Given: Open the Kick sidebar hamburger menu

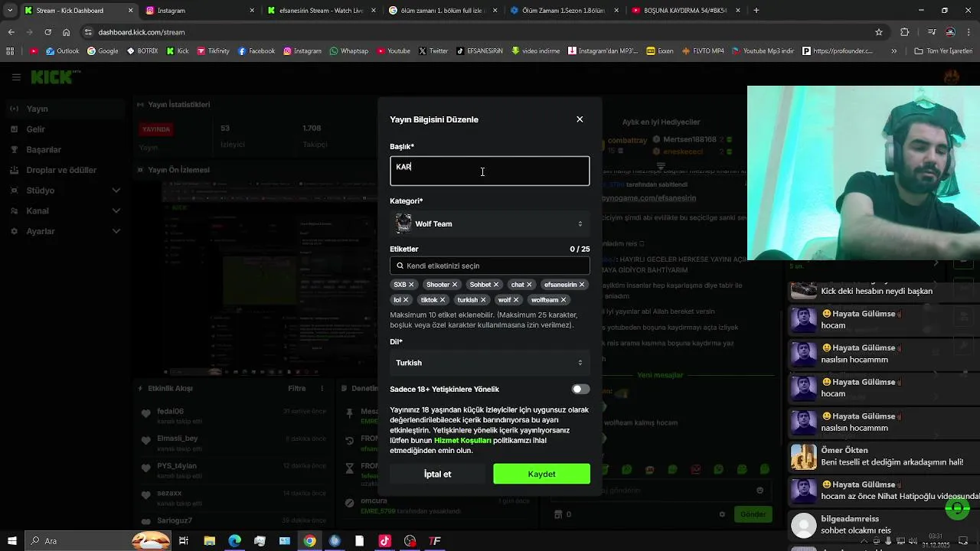Looking at the screenshot, I should click(x=16, y=77).
